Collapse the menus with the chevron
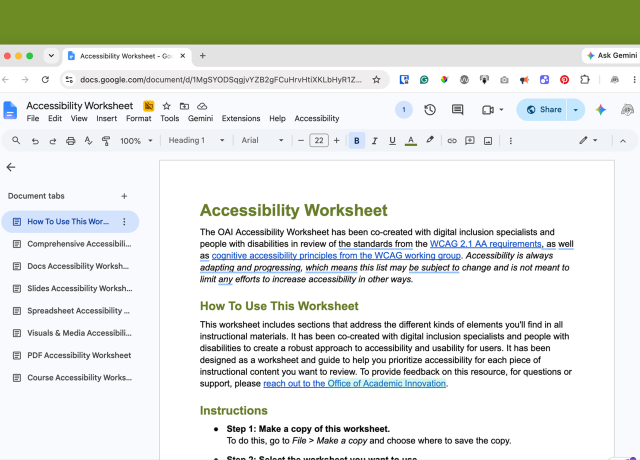The image size is (640, 460). tap(623, 141)
